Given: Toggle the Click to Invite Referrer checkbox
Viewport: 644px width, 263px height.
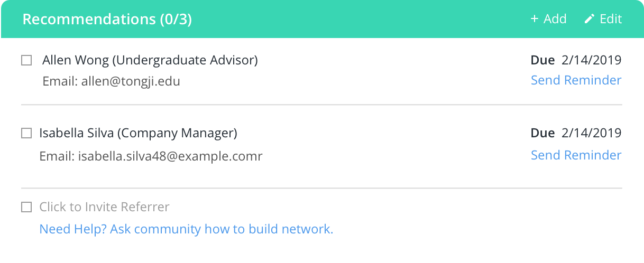Looking at the screenshot, I should (26, 207).
